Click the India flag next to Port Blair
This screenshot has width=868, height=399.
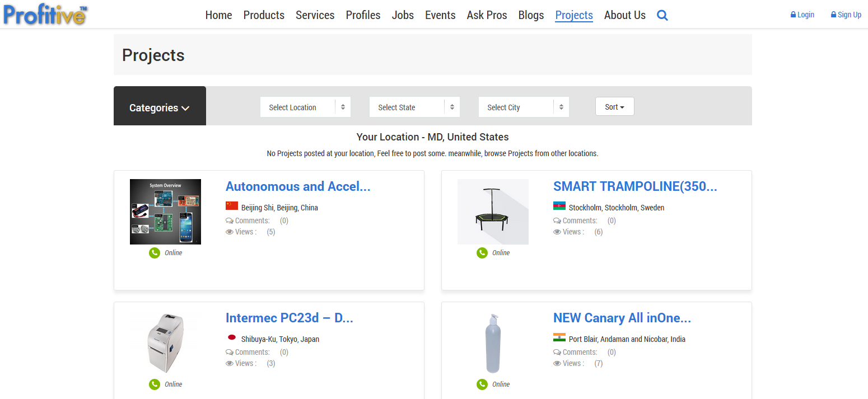point(559,337)
